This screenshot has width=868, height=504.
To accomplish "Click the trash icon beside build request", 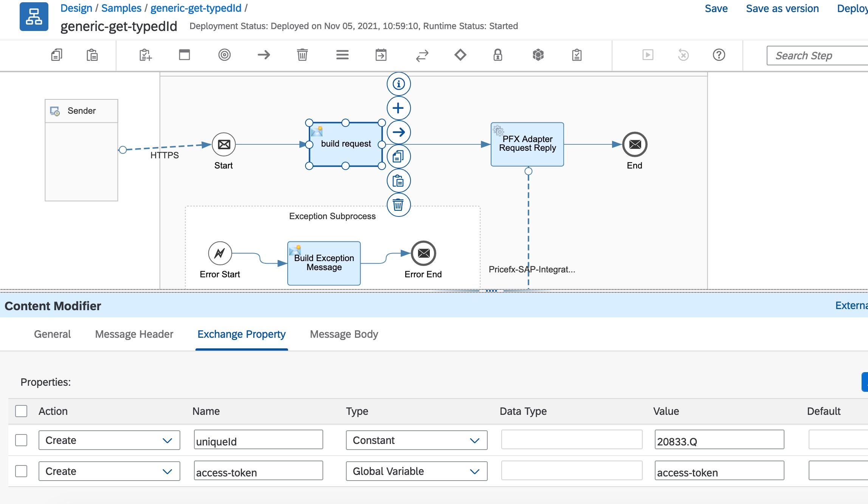I will (398, 205).
